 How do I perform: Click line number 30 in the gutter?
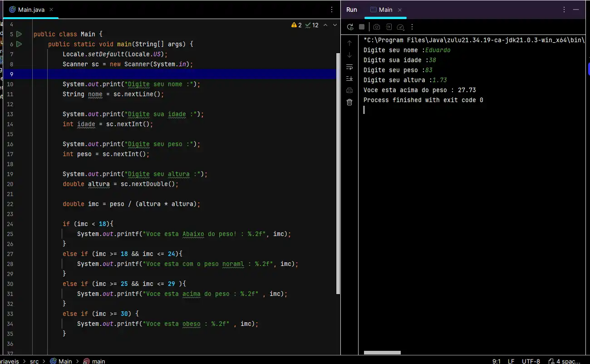(10, 284)
